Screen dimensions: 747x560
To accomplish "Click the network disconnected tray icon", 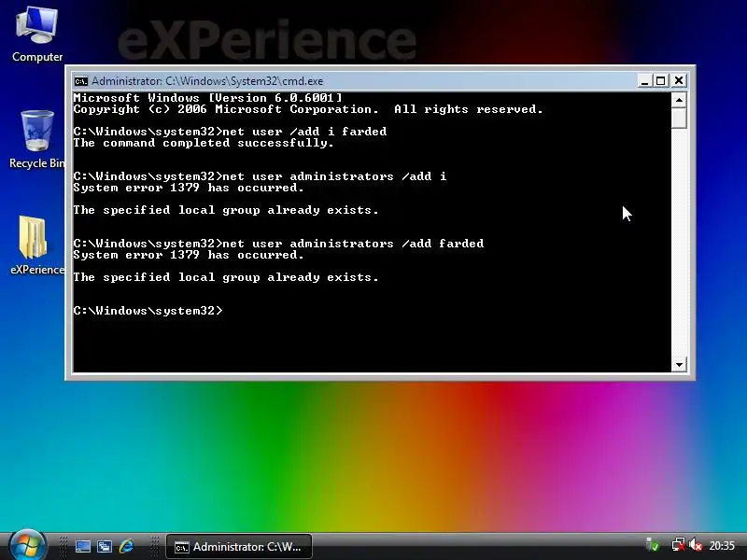I will (x=678, y=545).
